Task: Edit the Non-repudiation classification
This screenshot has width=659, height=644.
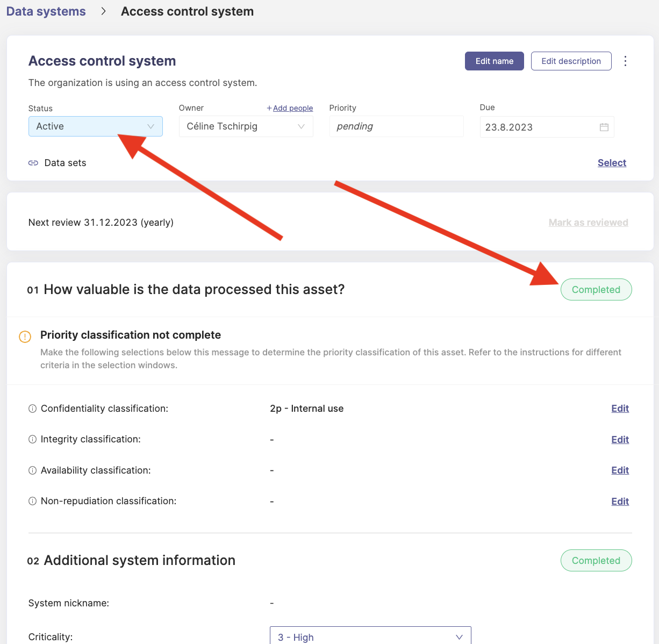Action: (620, 501)
